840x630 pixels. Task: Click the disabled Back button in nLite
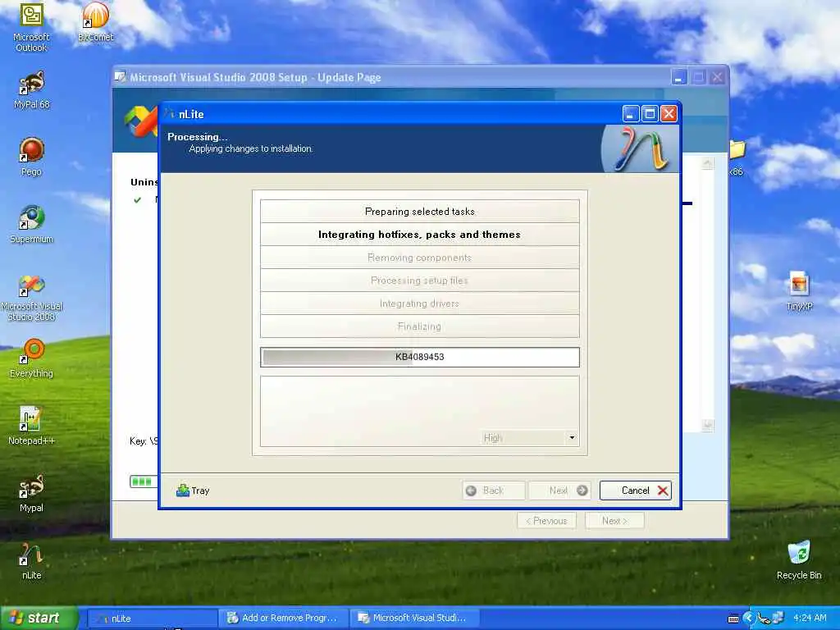click(493, 491)
